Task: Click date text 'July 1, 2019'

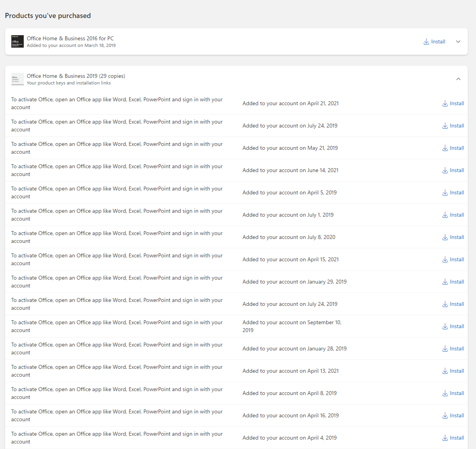Action: click(320, 215)
